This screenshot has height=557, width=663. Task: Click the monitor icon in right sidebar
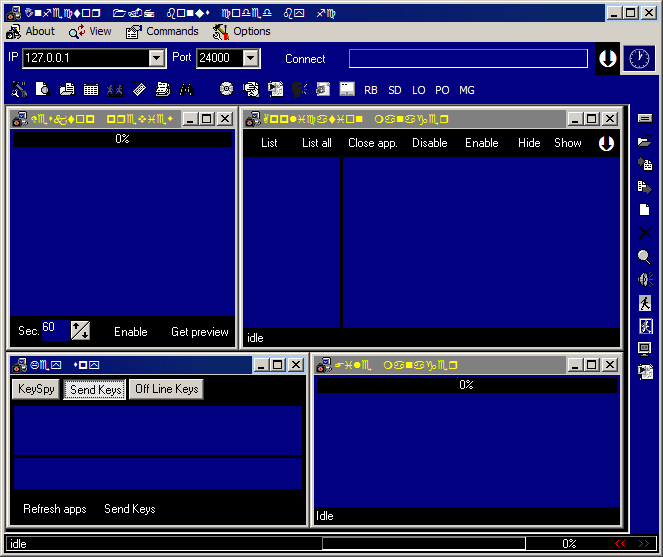[x=644, y=349]
